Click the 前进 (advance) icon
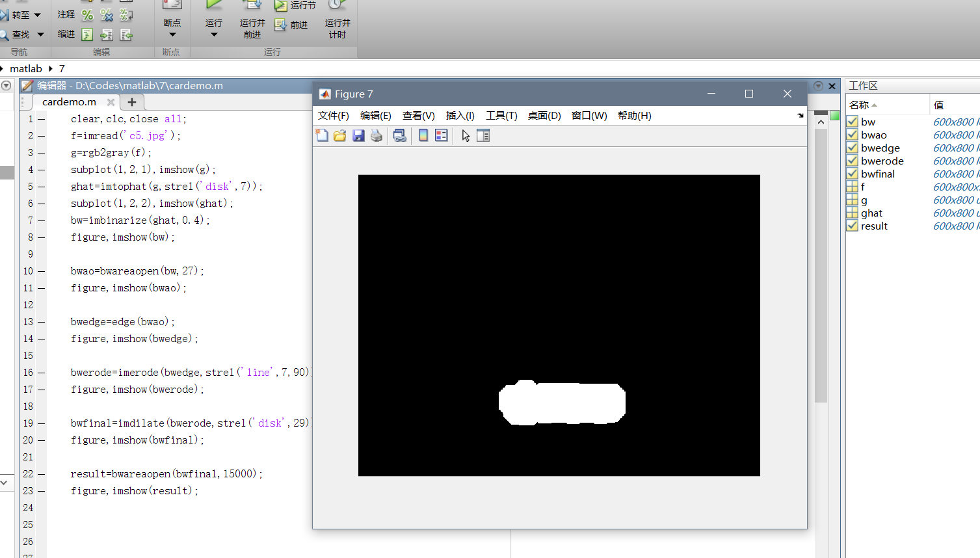980x558 pixels. coord(281,25)
